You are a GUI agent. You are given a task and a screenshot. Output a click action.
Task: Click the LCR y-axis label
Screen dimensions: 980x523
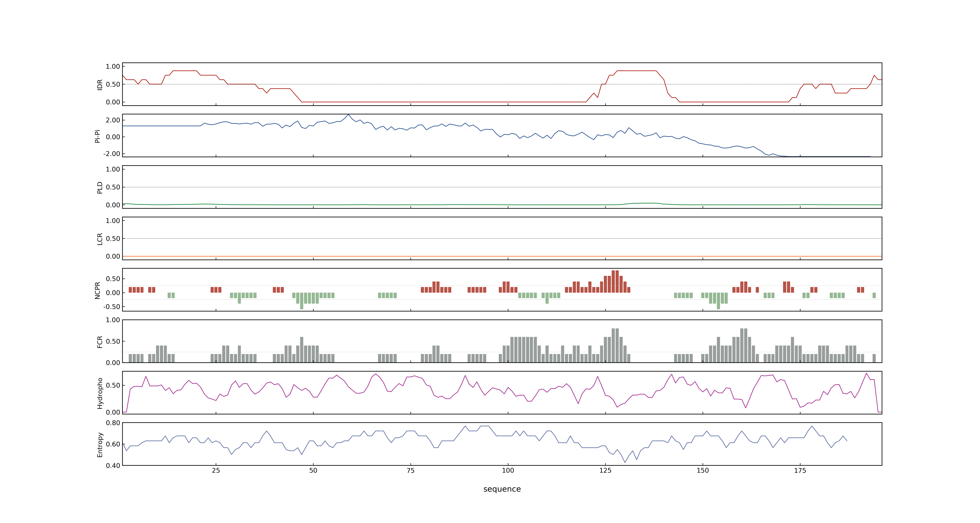click(x=100, y=239)
